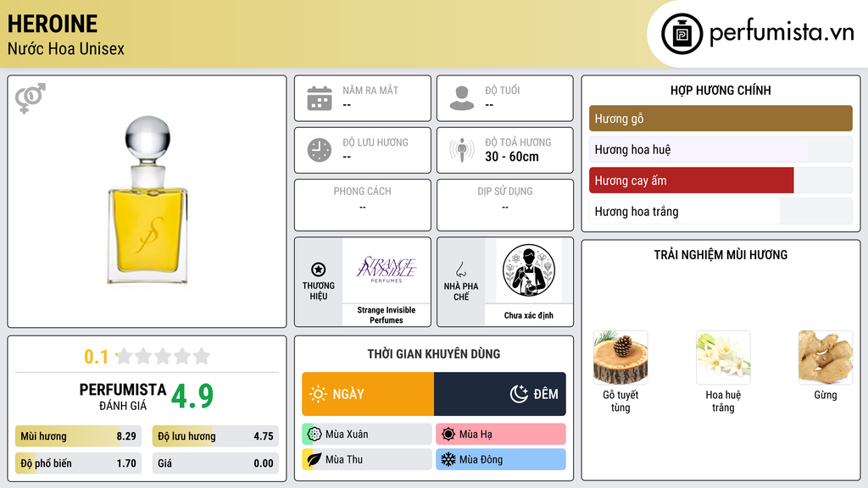Select the Ngày daytime segment

pos(368,394)
